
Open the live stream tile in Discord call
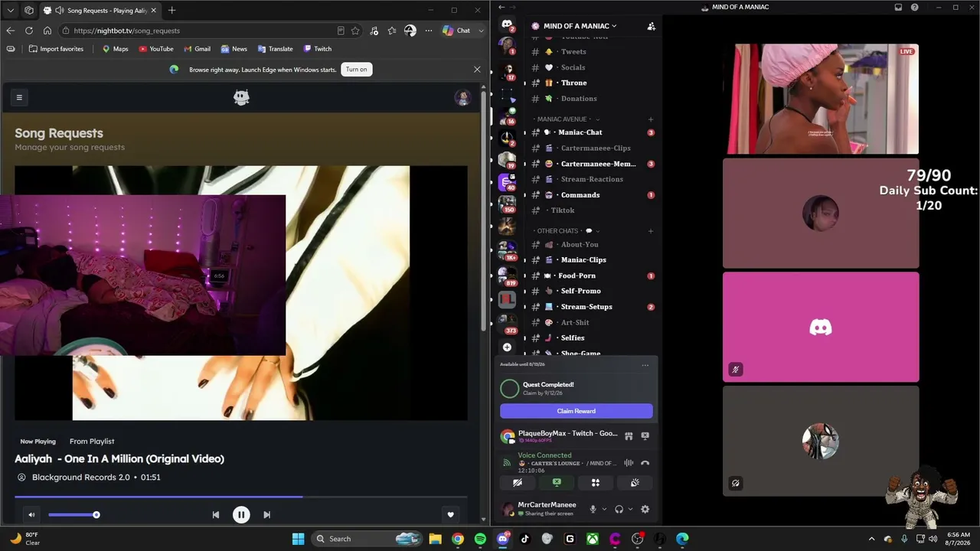coord(821,99)
